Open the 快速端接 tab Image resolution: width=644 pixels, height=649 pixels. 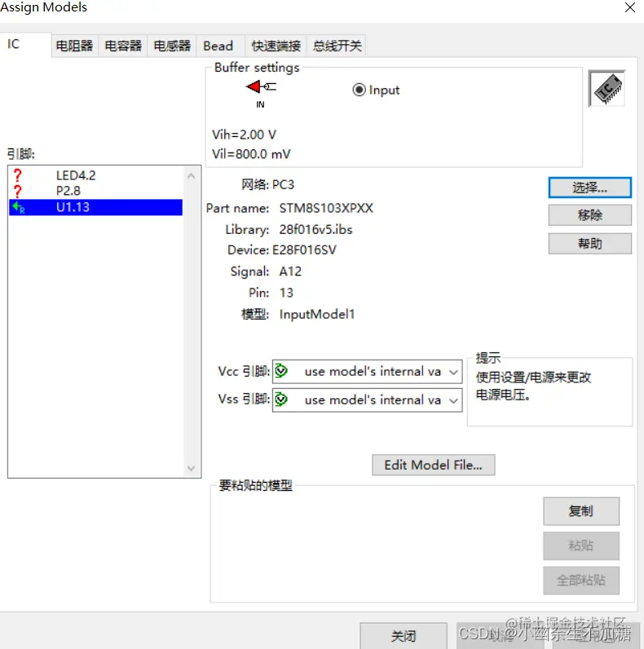point(276,46)
